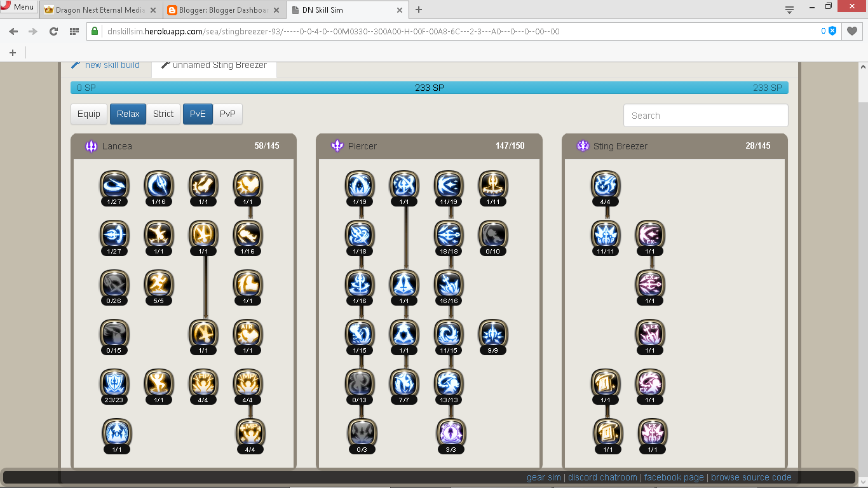
Task: Select Piercer skill at level 16/16
Action: (x=449, y=284)
